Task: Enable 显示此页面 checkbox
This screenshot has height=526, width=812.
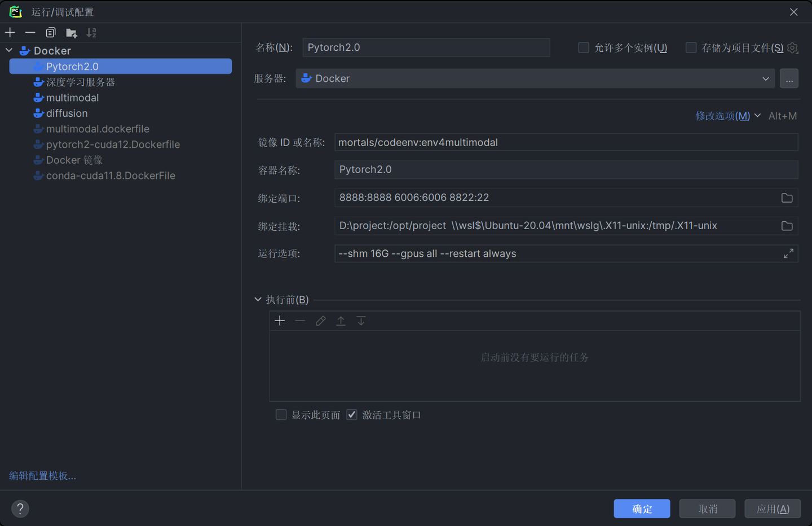Action: coord(281,415)
